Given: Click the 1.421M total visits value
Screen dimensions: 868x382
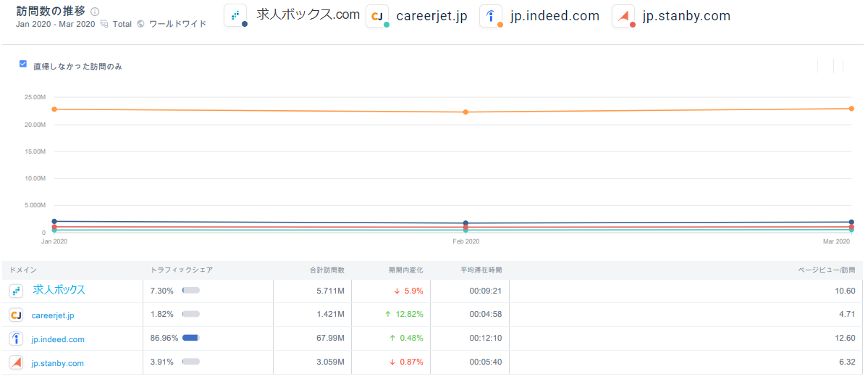Looking at the screenshot, I should (329, 315).
